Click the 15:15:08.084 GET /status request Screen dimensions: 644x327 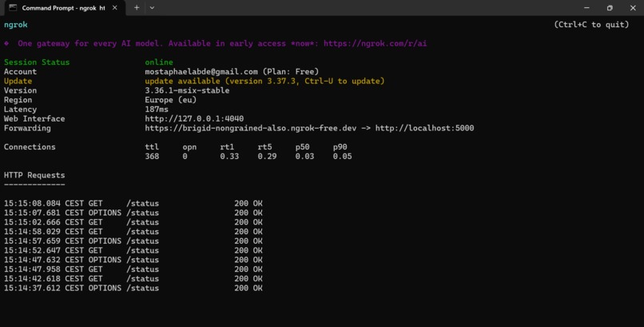(x=133, y=203)
